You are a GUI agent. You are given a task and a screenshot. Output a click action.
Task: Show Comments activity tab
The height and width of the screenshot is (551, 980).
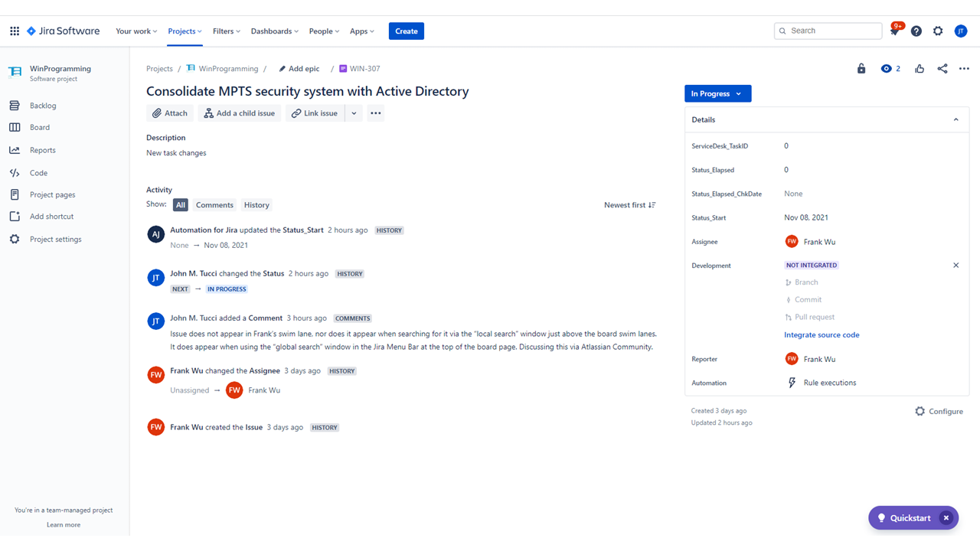[x=214, y=205]
